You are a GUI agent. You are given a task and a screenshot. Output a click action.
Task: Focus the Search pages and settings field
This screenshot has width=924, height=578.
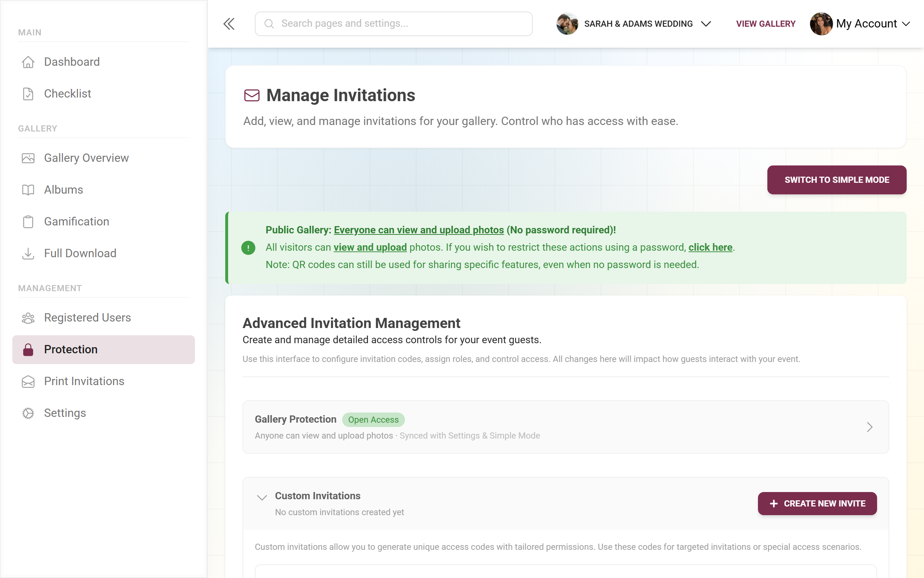click(x=393, y=24)
